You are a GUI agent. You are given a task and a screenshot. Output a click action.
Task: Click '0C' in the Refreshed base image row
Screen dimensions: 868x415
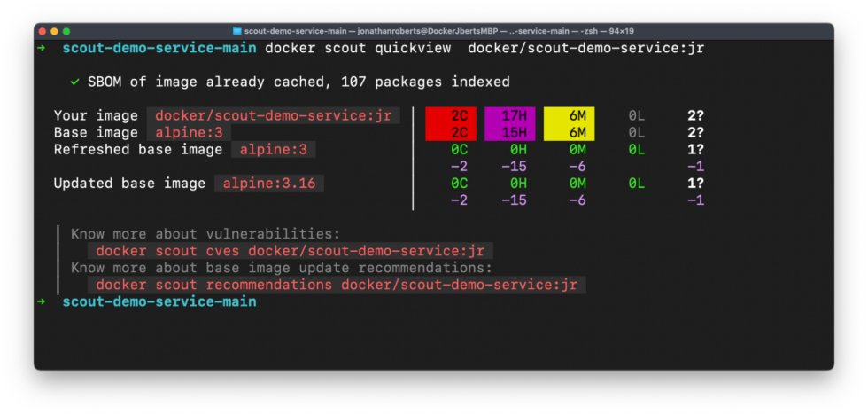pyautogui.click(x=459, y=150)
